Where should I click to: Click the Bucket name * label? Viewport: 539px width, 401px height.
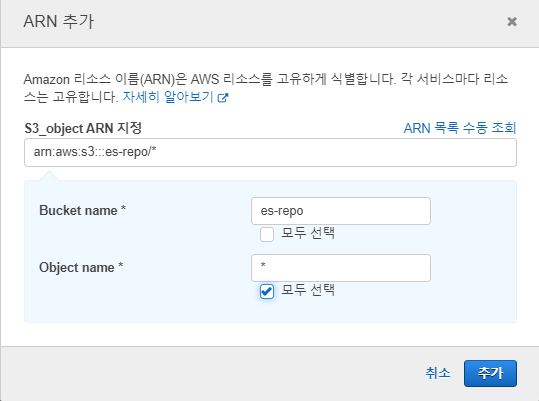pyautogui.click(x=82, y=210)
